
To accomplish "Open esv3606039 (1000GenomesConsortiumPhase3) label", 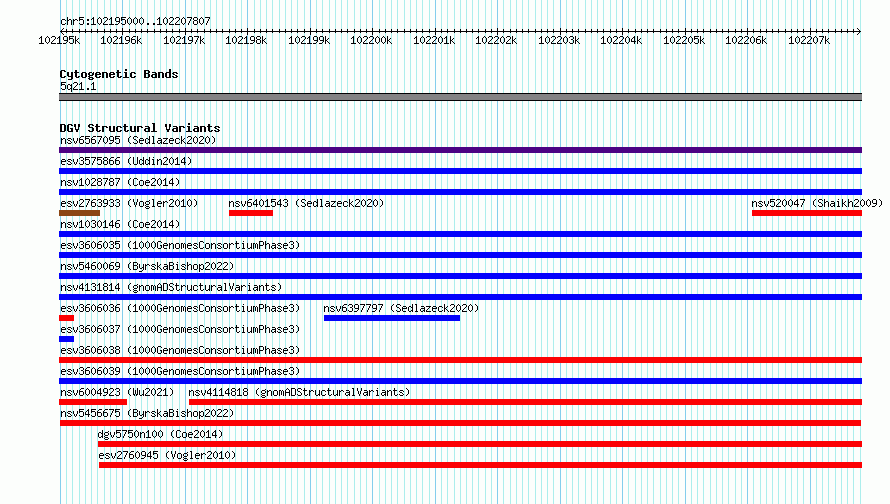I will point(180,371).
